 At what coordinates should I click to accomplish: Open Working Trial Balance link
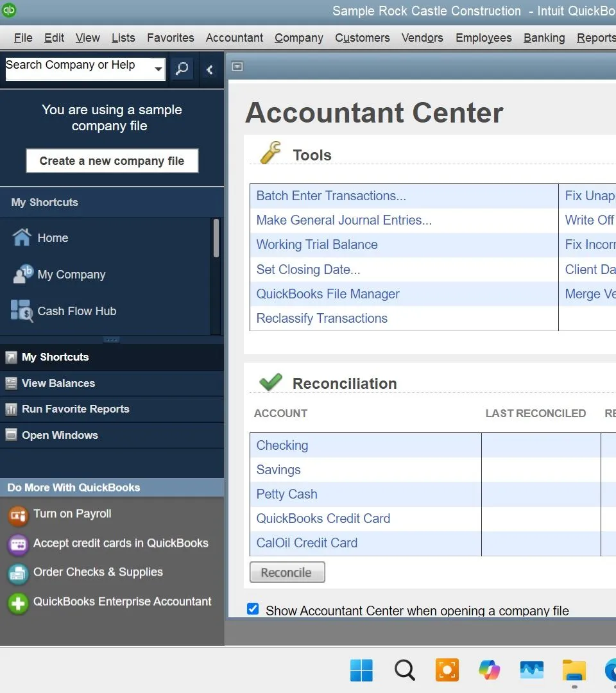point(317,244)
